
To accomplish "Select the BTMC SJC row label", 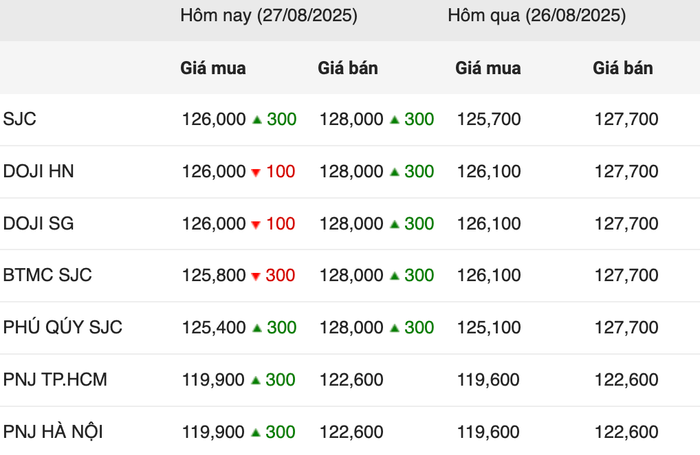I will click(x=47, y=275).
